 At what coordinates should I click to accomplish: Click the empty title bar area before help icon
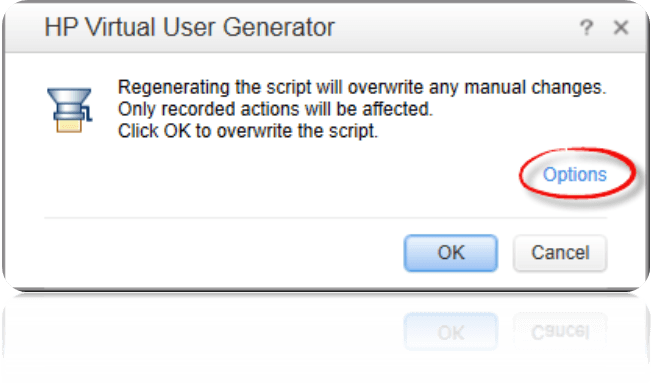[456, 28]
